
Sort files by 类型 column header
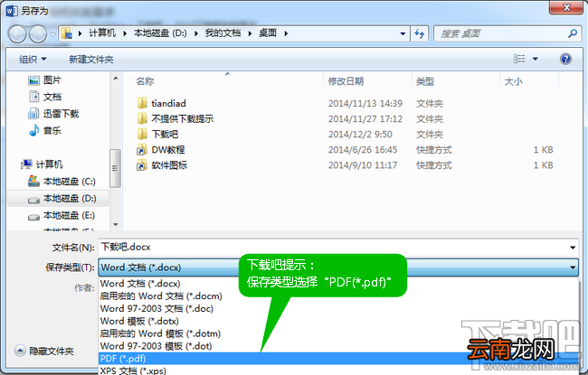click(x=425, y=81)
